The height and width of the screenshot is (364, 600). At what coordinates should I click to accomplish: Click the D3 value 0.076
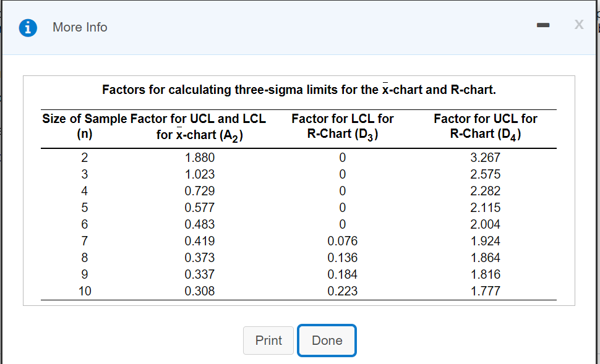pos(342,241)
